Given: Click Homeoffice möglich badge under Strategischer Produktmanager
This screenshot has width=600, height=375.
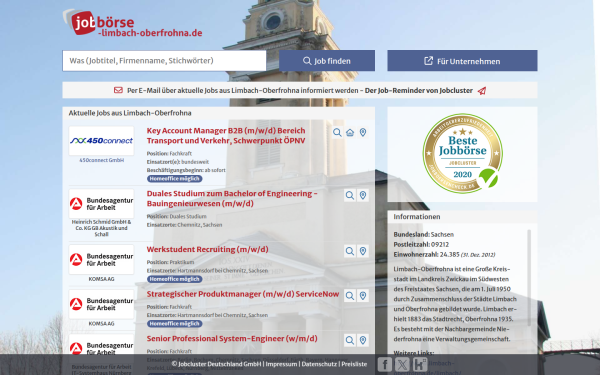Looking at the screenshot, I should [174, 323].
